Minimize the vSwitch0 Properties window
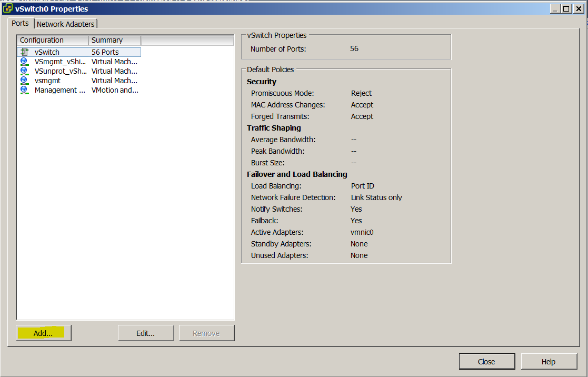The image size is (588, 377). click(x=555, y=9)
